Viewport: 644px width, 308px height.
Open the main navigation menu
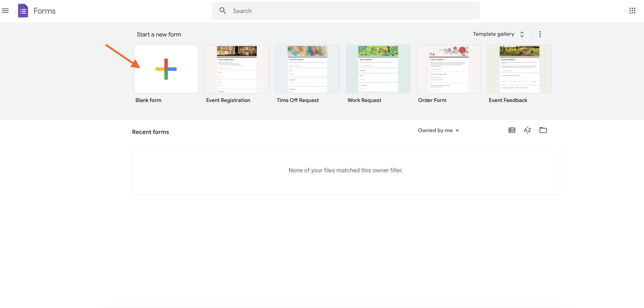[5, 10]
